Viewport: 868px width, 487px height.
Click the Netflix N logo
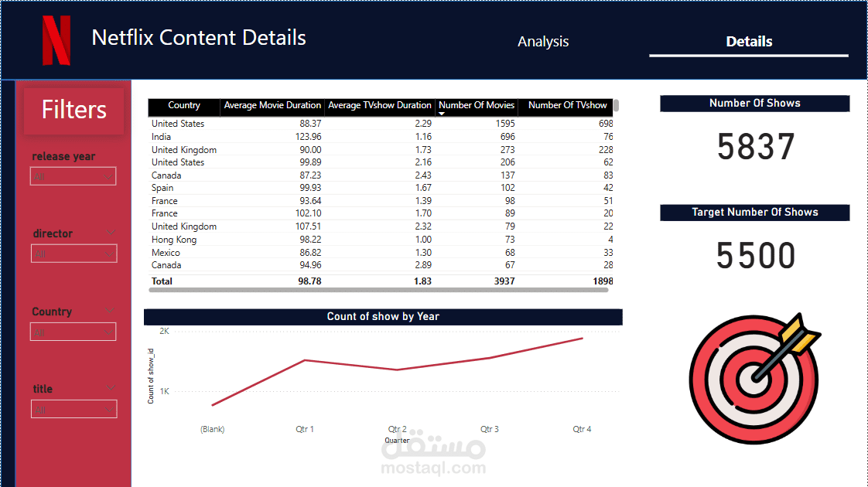[56, 40]
